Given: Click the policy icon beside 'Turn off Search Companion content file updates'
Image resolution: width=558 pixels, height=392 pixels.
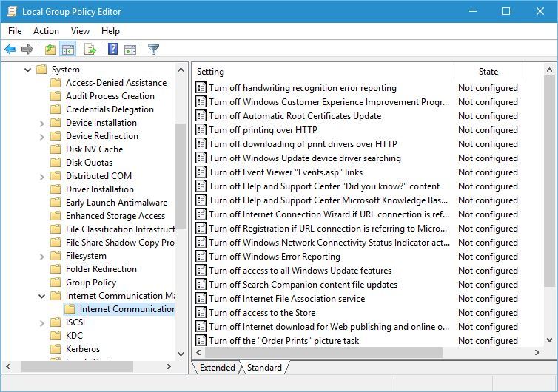Looking at the screenshot, I should (201, 284).
